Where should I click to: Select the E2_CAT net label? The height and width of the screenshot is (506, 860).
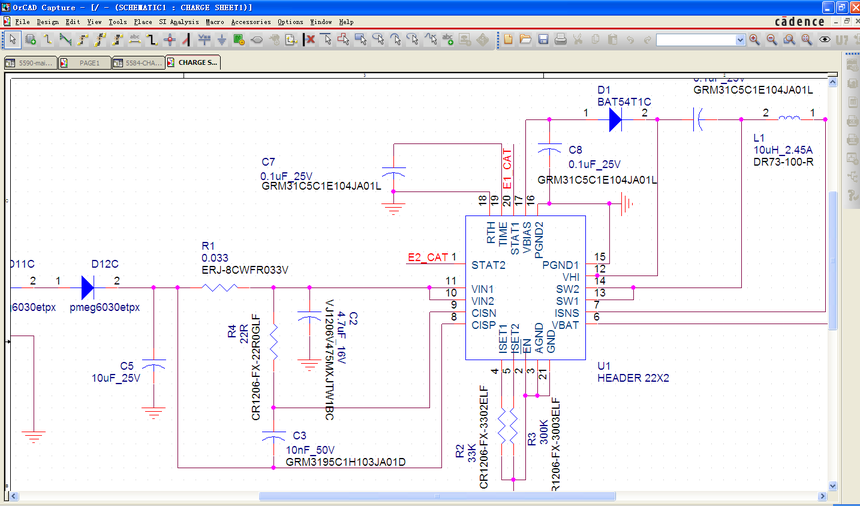[428, 257]
